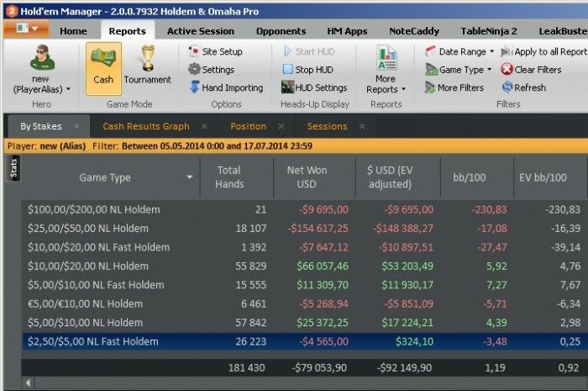The image size is (588, 391).
Task: Open the HM Apps tab
Action: point(347,31)
